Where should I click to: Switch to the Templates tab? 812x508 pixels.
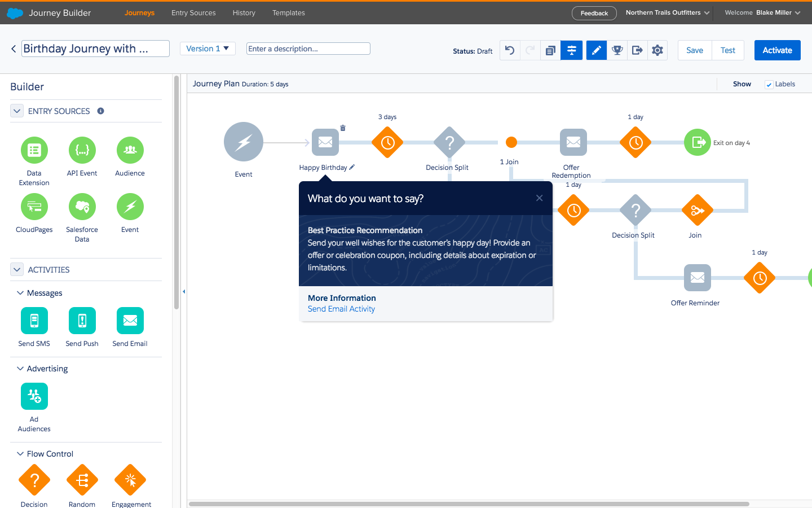click(289, 12)
